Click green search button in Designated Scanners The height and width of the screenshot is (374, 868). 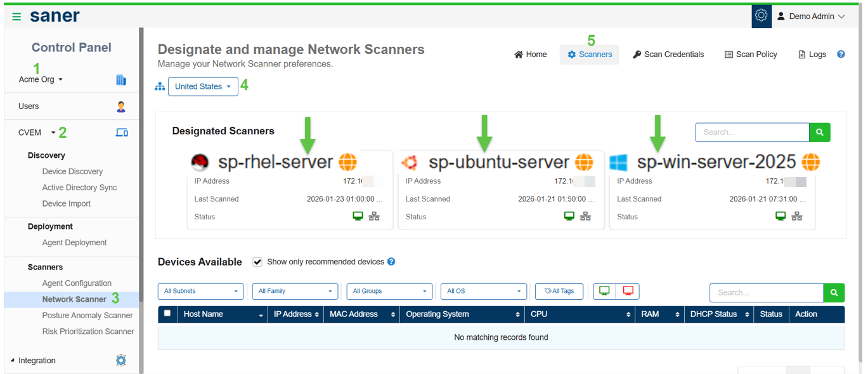(x=820, y=132)
